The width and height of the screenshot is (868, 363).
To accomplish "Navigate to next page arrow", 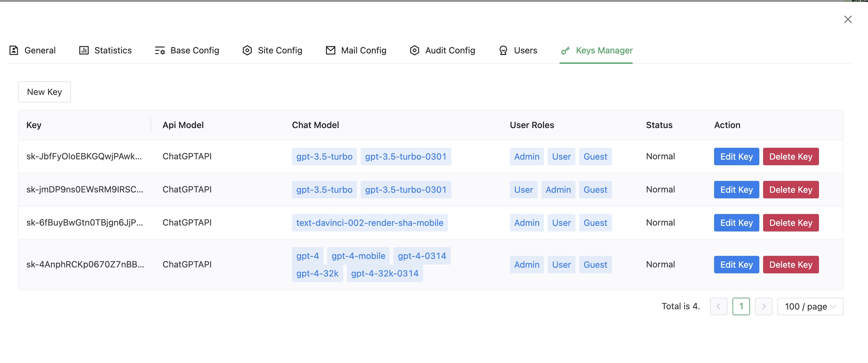I will pos(763,306).
